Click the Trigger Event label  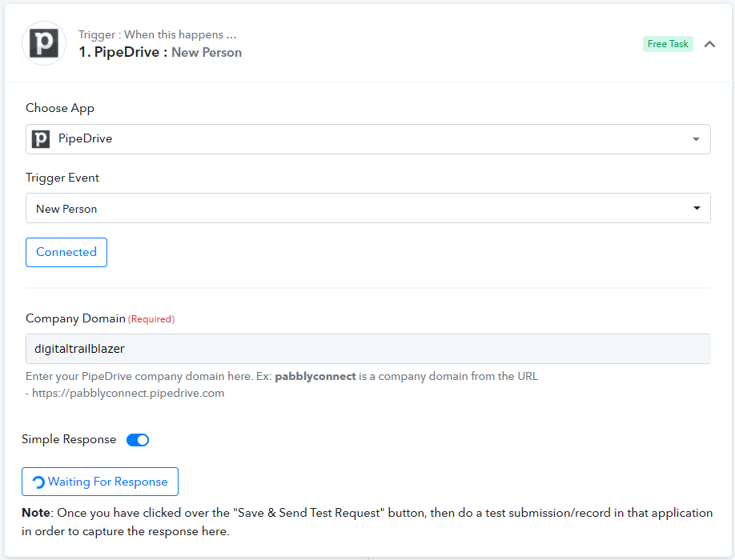pos(62,178)
